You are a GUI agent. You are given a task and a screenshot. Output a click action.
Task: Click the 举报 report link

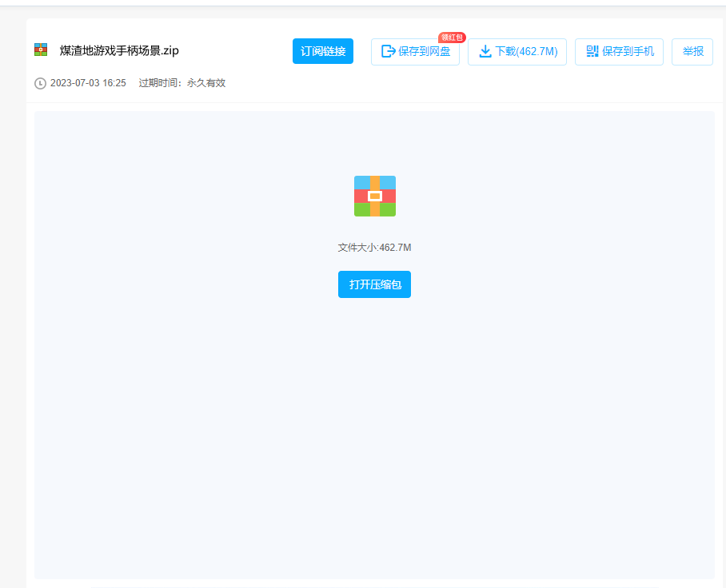click(692, 50)
